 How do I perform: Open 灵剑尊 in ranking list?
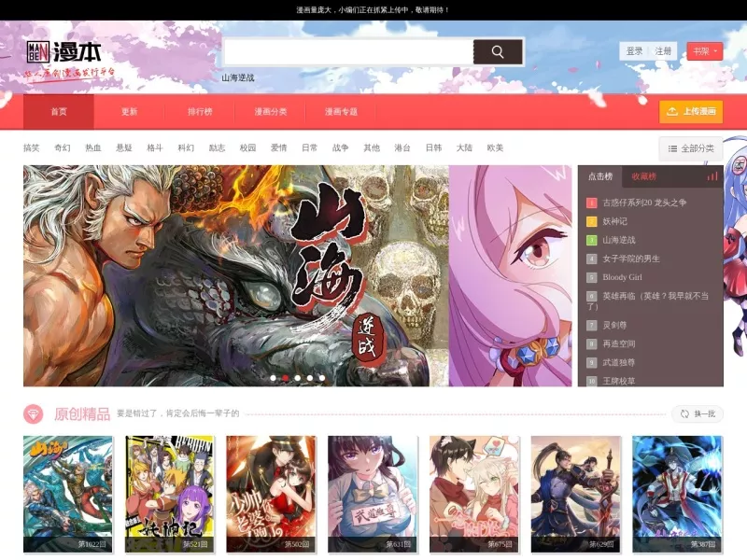[x=614, y=325]
